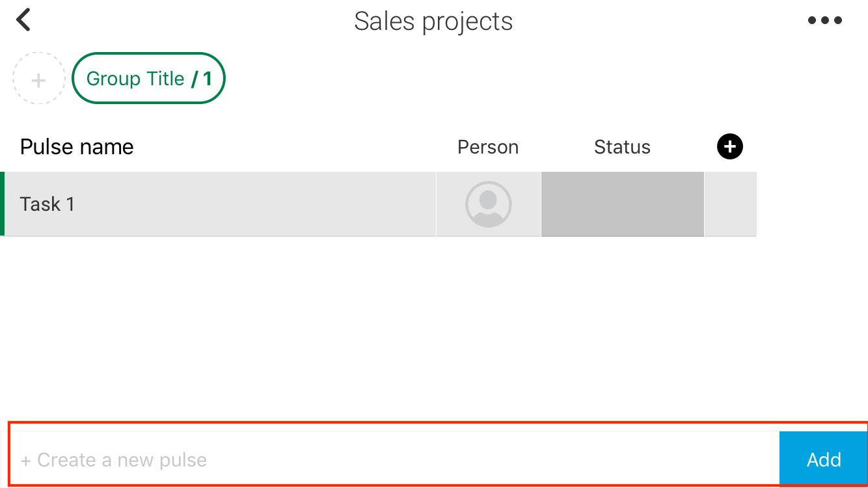Add a column with black plus icon
Viewport: 868px width, 488px height.
pos(730,147)
